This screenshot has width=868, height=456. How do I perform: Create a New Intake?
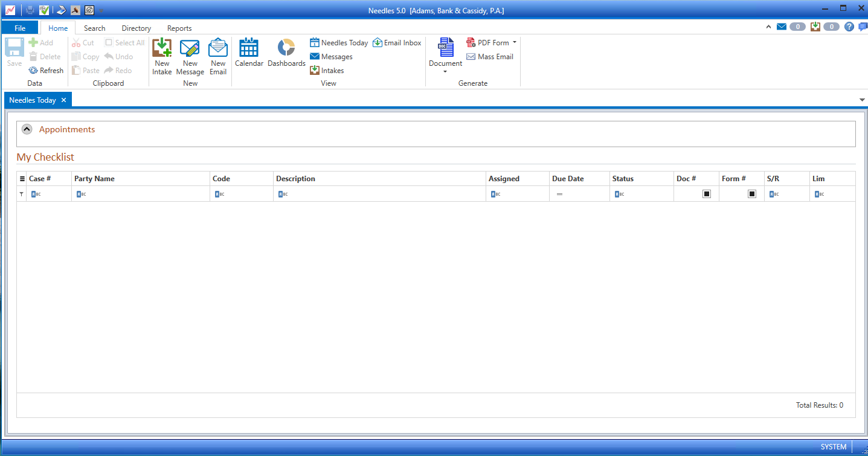pos(162,56)
